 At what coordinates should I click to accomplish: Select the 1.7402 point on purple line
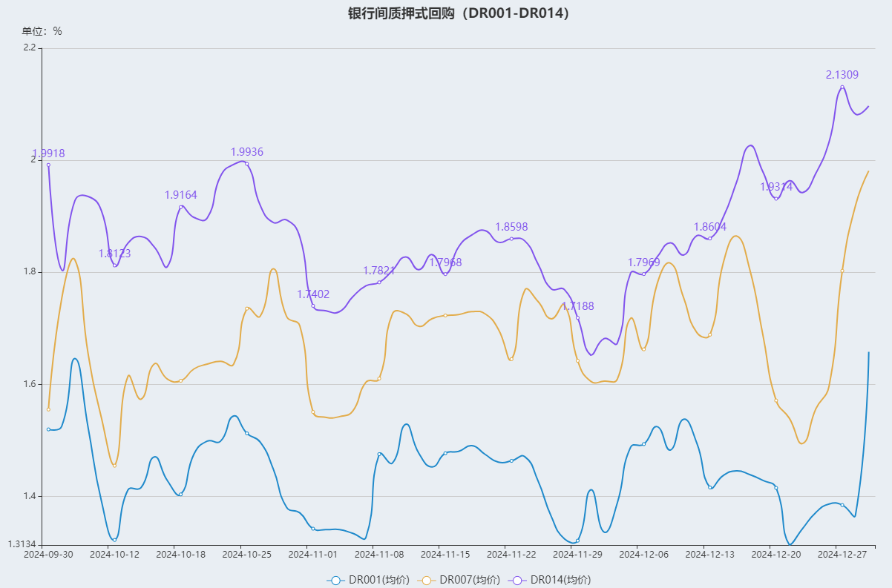[x=313, y=305]
